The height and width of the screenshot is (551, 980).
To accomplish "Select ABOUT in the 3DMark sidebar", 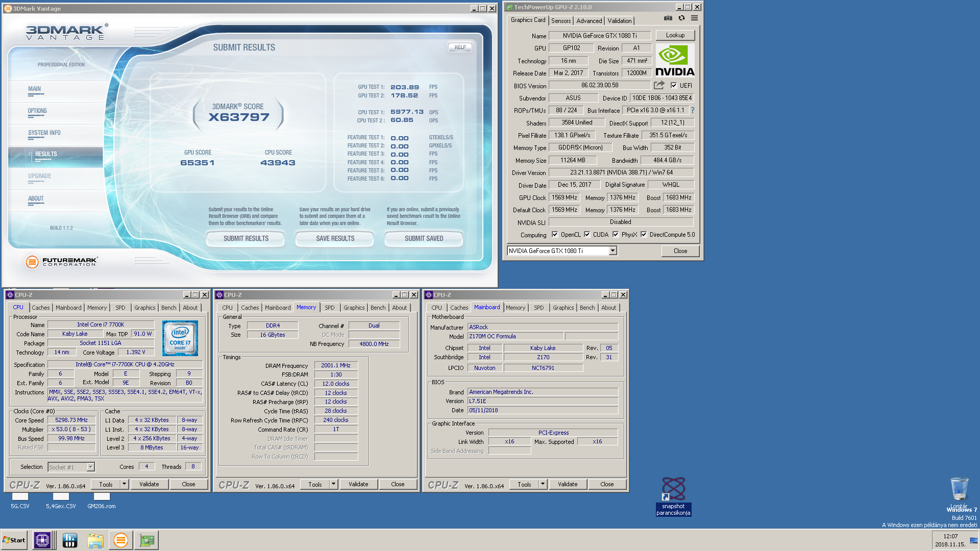I will (36, 198).
